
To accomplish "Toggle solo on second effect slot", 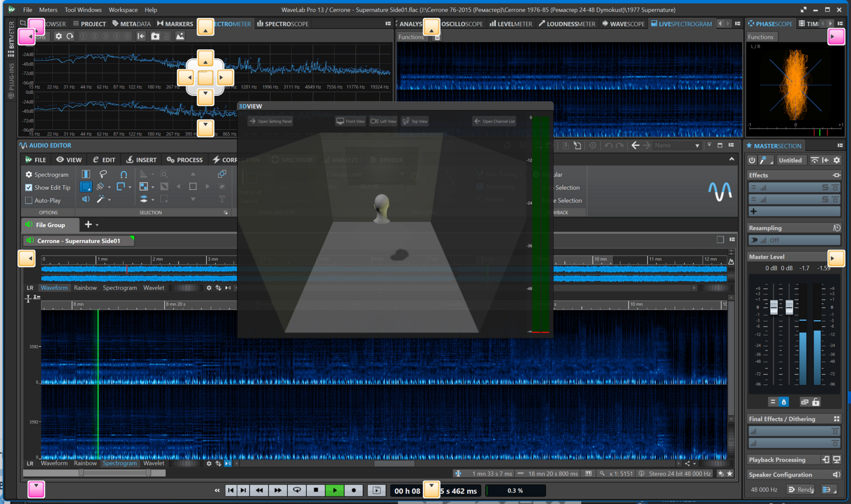I will pos(825,199).
